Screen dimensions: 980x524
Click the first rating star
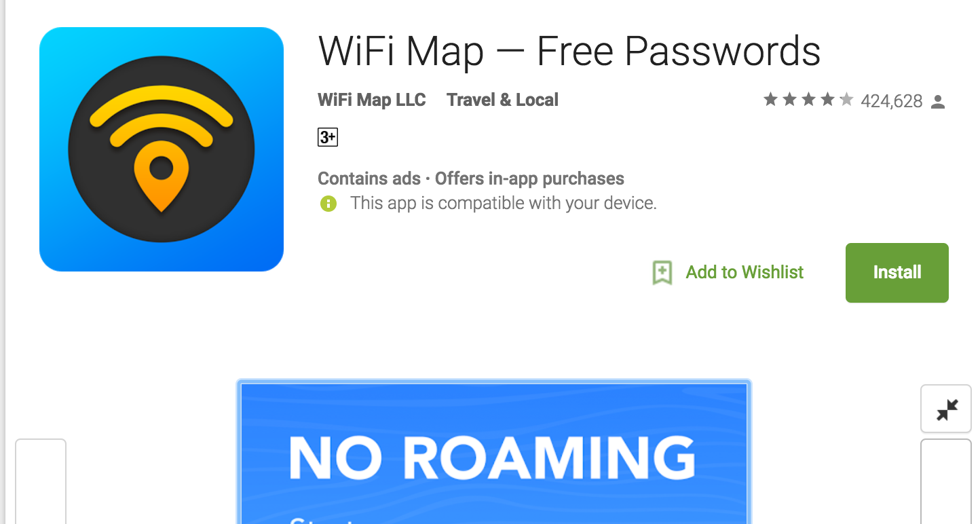pyautogui.click(x=770, y=100)
